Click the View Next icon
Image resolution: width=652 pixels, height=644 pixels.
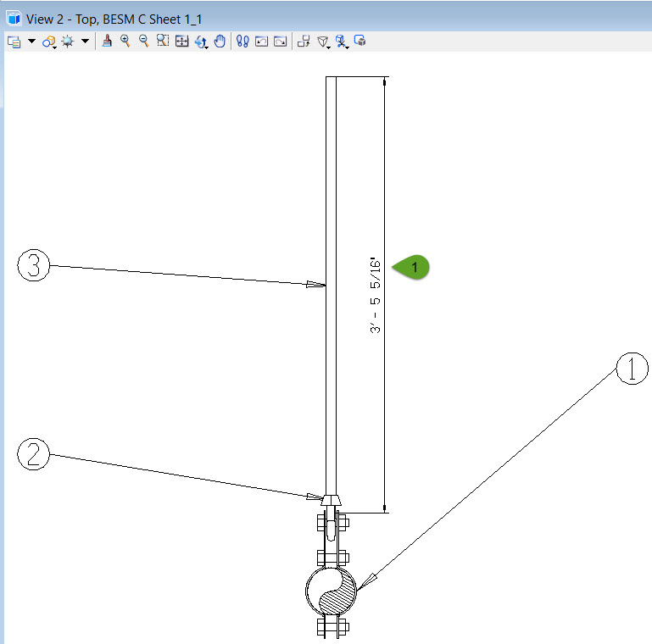pos(281,42)
